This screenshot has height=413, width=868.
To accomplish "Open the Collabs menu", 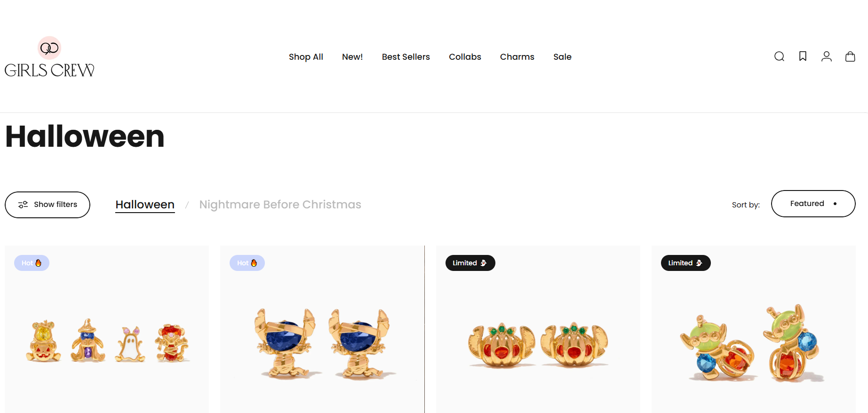I will point(465,57).
